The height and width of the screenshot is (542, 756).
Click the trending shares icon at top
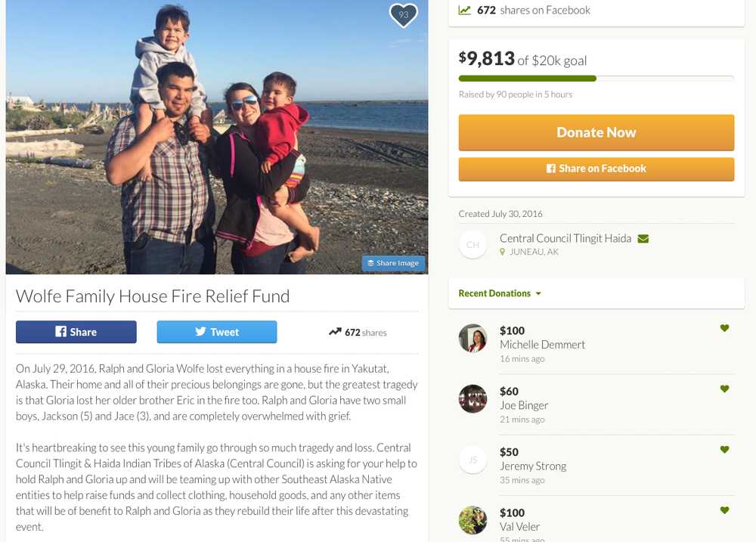[465, 10]
